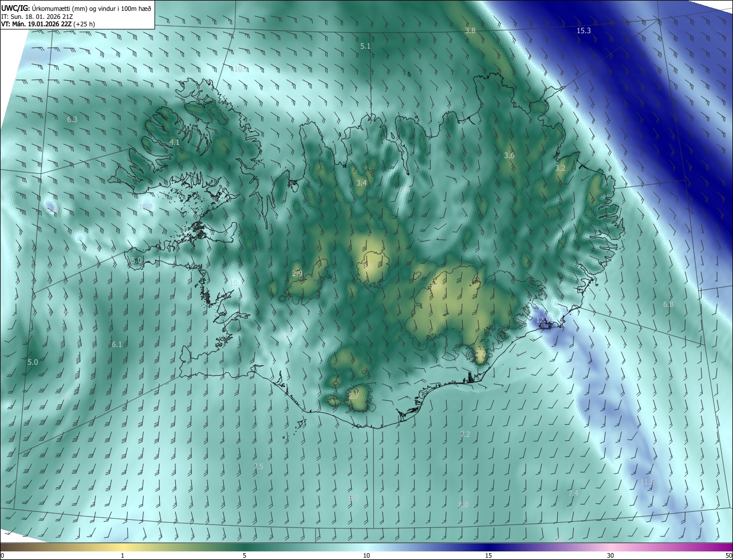Click the 6.8 value east of Iceland
The width and height of the screenshot is (733, 560).
point(668,304)
